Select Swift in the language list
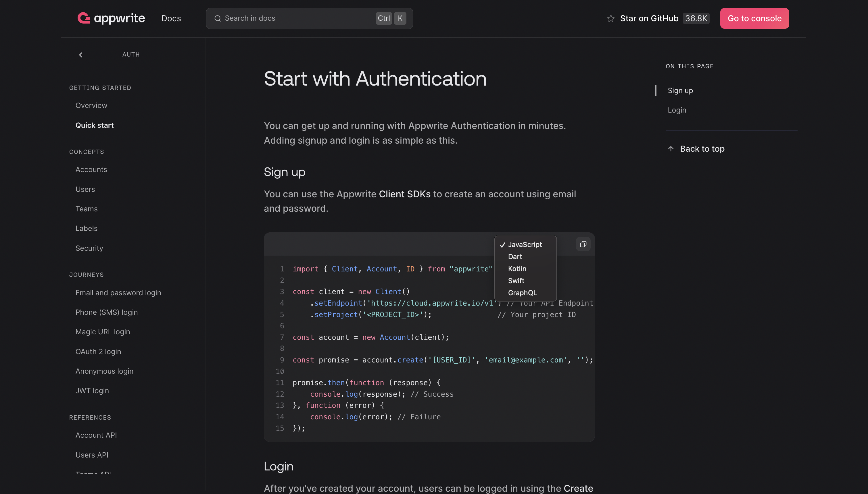The height and width of the screenshot is (494, 868). pyautogui.click(x=516, y=281)
